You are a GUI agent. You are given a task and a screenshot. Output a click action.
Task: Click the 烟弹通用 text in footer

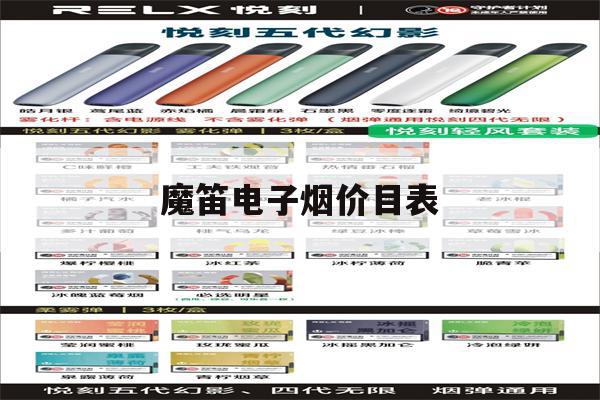[495, 391]
